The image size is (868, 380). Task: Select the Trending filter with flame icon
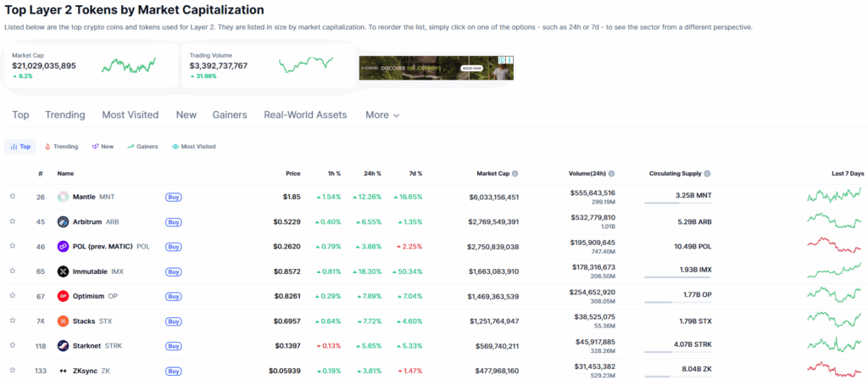coord(61,146)
